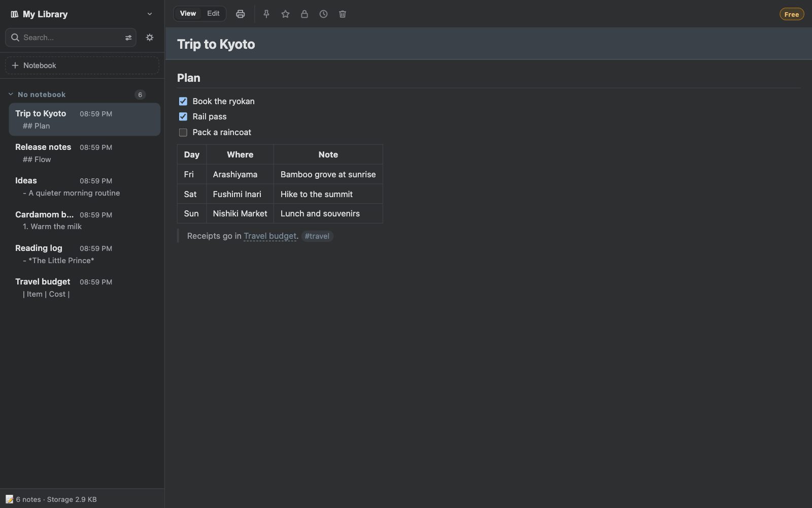Image resolution: width=812 pixels, height=508 pixels.
Task: Open the Reading log note
Action: tap(84, 254)
